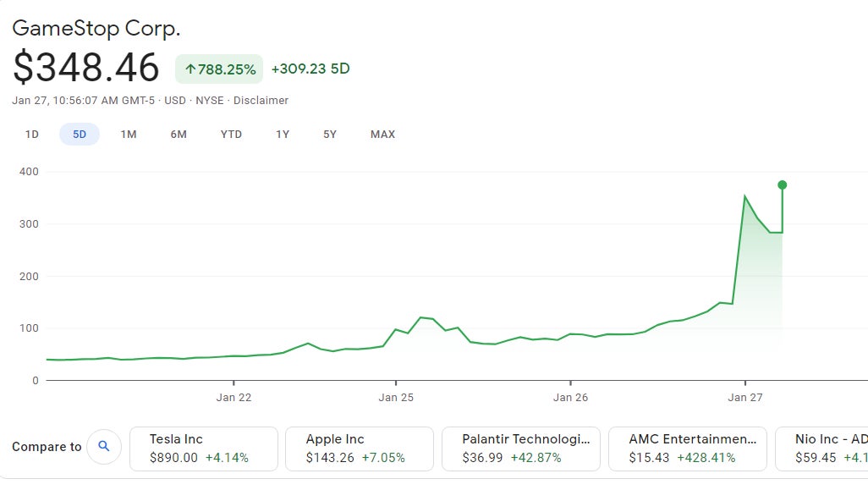
Task: Switch to the 1M chart view
Action: 129,134
